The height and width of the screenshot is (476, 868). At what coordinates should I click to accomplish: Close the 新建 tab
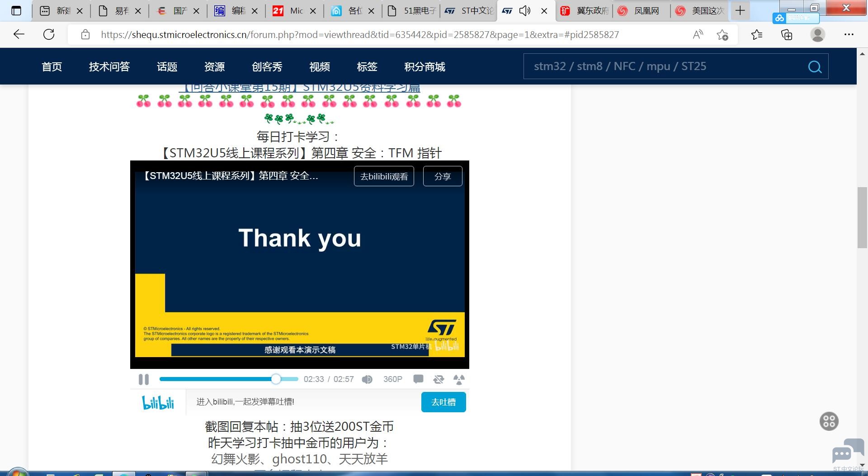click(80, 11)
